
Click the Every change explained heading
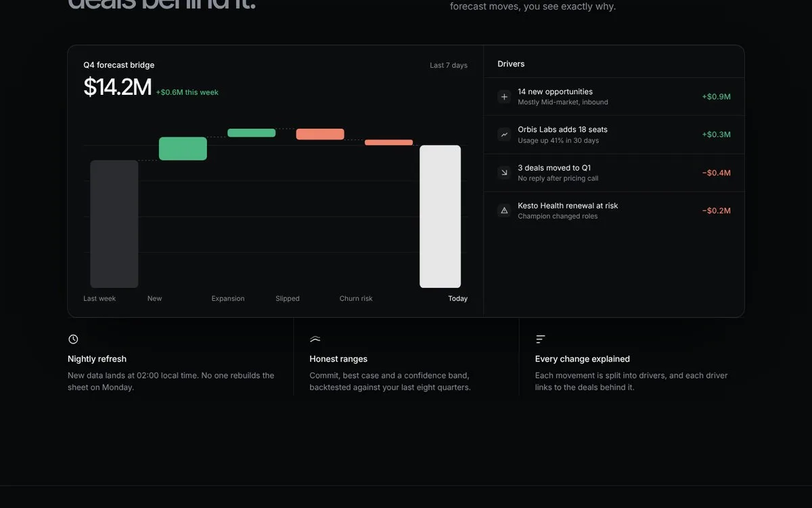pyautogui.click(x=583, y=359)
